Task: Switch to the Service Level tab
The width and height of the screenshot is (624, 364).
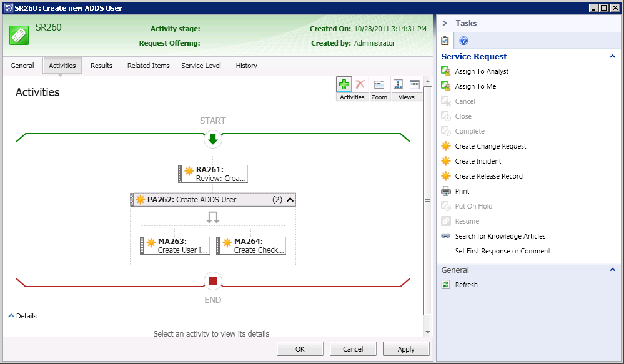Action: pos(201,66)
